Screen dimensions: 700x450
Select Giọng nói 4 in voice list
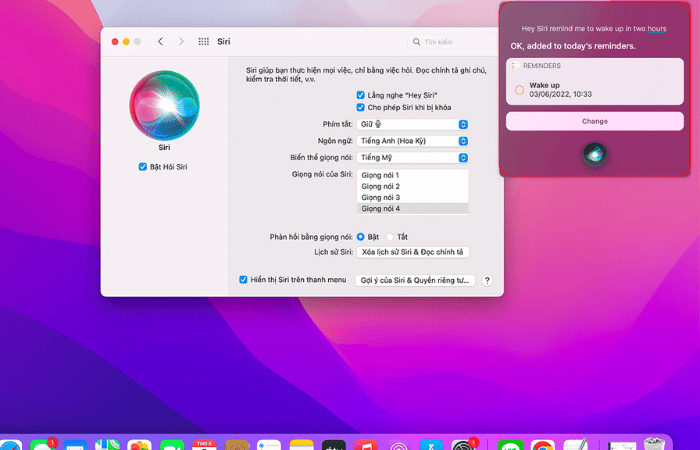[412, 209]
